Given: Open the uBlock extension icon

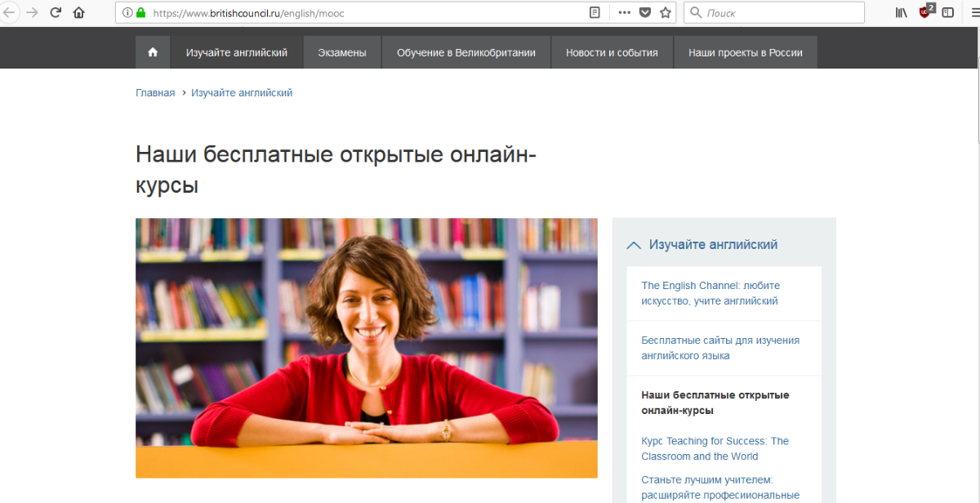Looking at the screenshot, I should (925, 12).
